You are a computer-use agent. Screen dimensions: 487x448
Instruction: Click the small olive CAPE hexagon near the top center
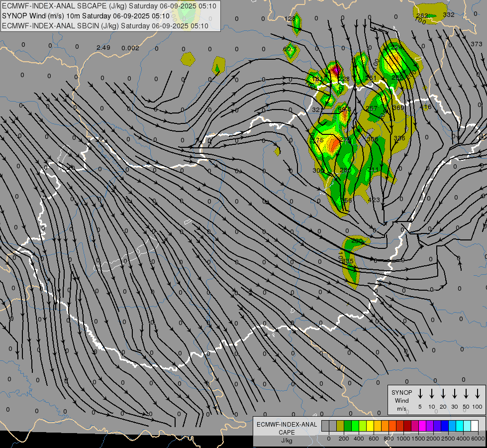(188, 59)
